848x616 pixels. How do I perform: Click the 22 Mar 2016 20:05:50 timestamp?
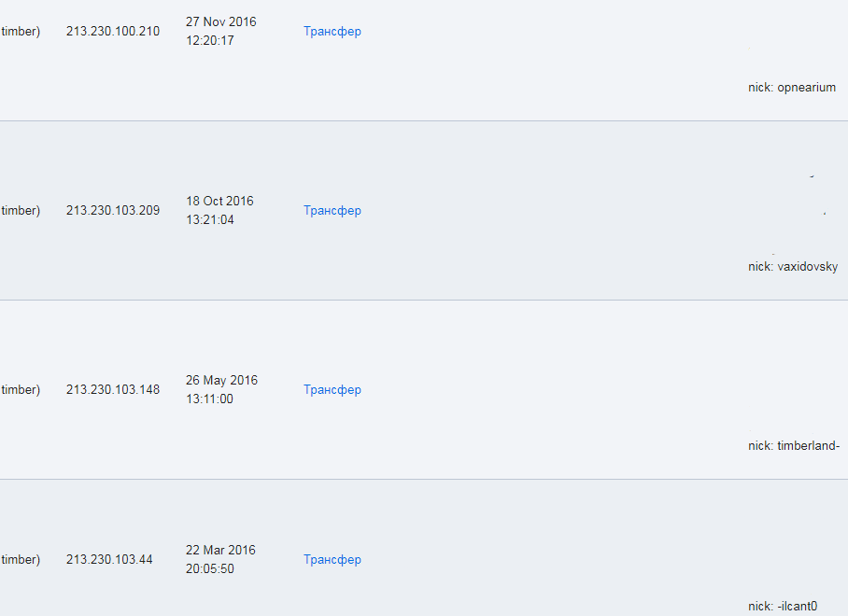(220, 560)
